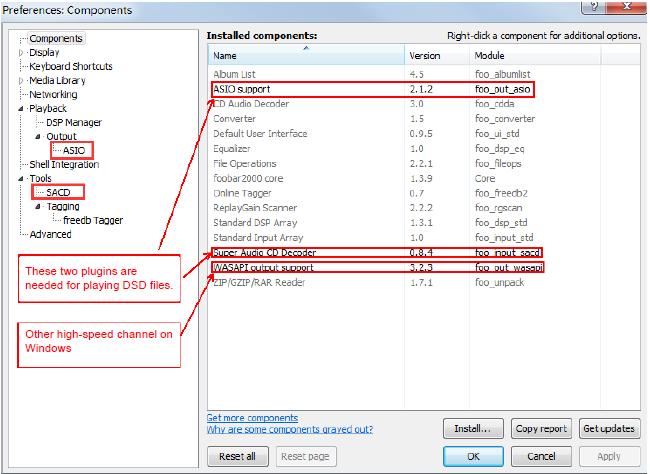Screen dimensions: 650x474
Task: Select the Tools page
Action: [x=40, y=179]
